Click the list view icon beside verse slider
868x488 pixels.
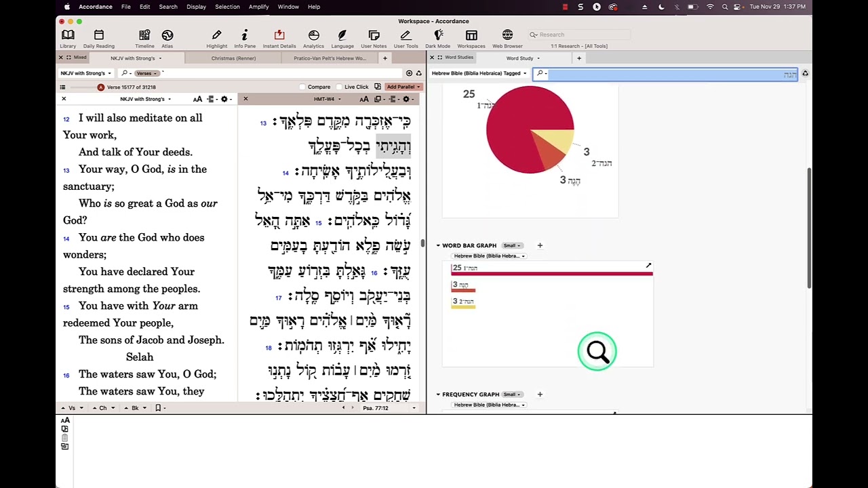point(62,87)
